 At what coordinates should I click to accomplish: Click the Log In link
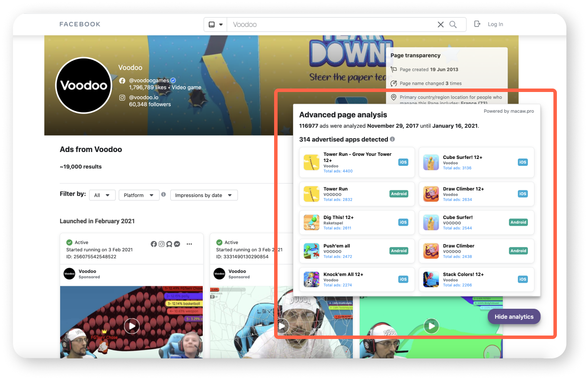(495, 24)
